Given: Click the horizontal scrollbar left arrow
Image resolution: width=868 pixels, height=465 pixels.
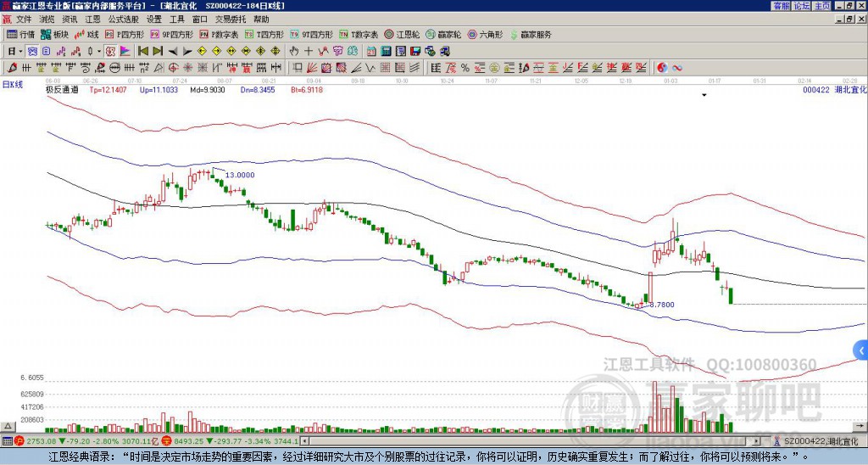Looking at the screenshot, I should click(x=304, y=441).
